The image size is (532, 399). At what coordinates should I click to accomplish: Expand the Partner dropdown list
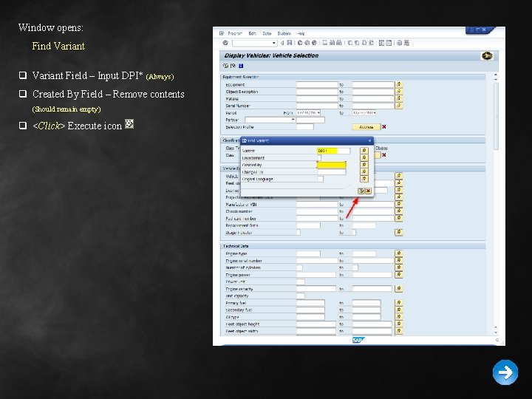click(x=293, y=120)
